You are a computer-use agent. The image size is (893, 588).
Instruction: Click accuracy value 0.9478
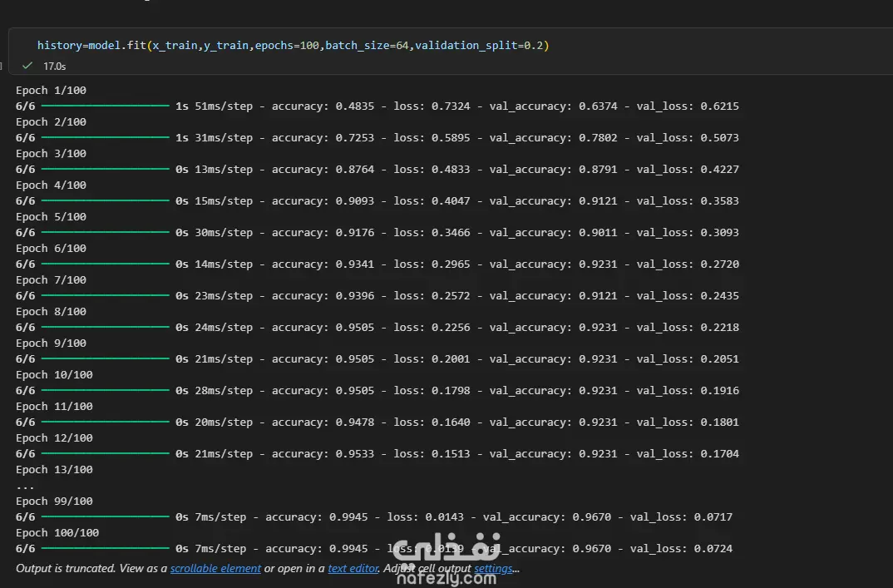pyautogui.click(x=355, y=422)
